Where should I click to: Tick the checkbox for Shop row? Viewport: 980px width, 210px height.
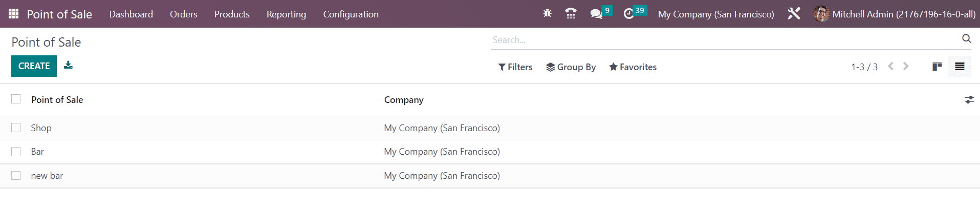(16, 128)
